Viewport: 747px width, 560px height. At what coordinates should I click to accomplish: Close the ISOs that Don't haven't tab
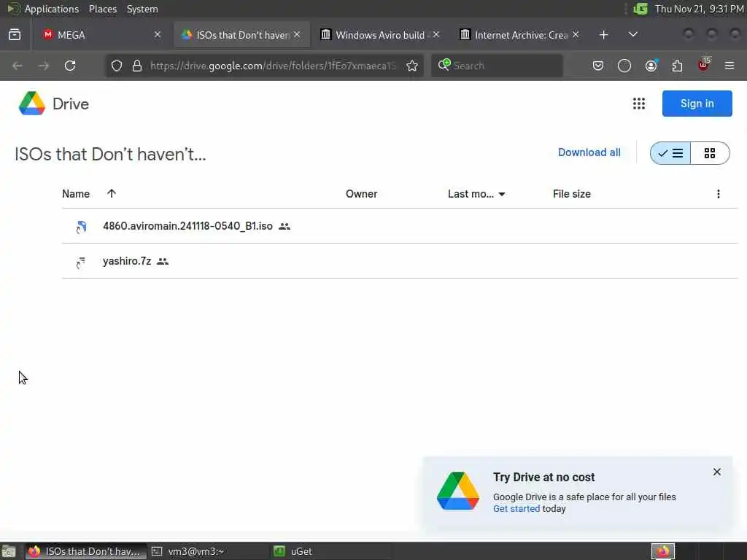(297, 35)
